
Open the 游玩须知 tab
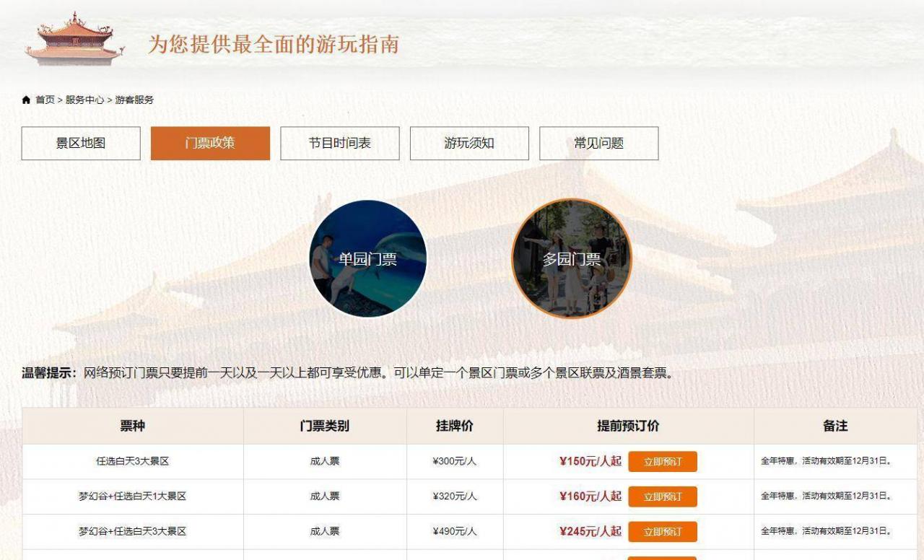pos(469,143)
